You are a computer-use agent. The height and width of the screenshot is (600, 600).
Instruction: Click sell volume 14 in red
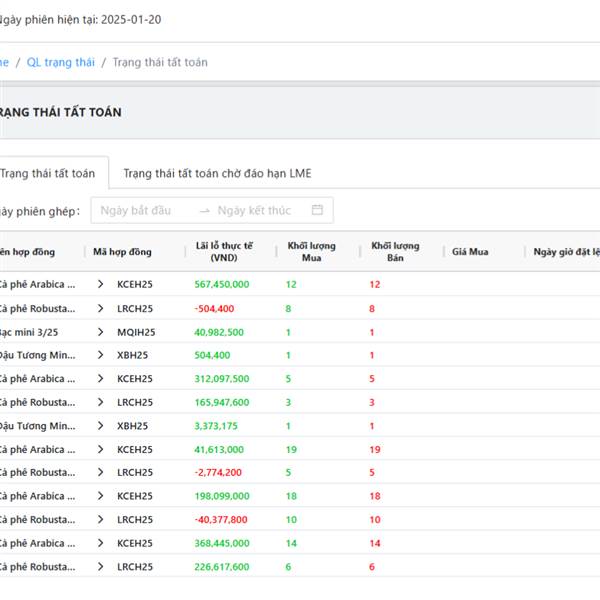coord(375,543)
